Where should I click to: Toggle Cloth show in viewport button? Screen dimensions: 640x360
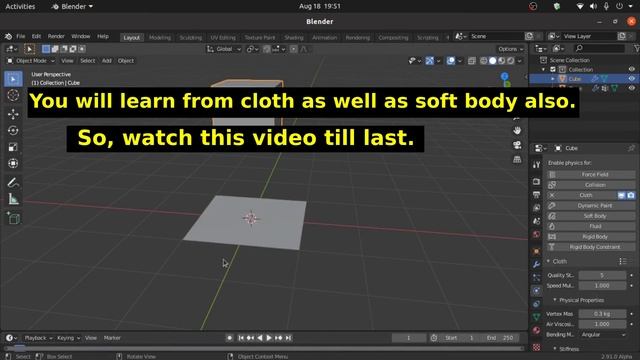pyautogui.click(x=621, y=196)
